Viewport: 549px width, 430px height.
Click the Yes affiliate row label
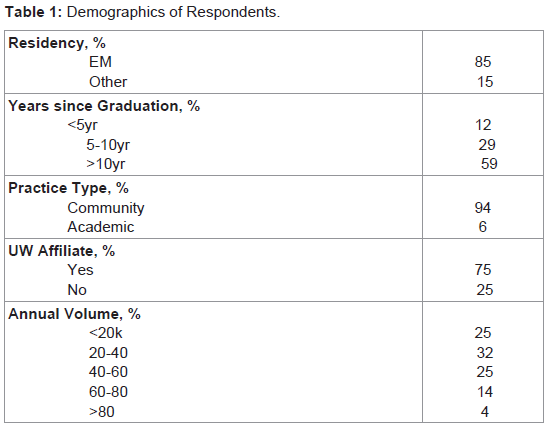click(x=81, y=270)
